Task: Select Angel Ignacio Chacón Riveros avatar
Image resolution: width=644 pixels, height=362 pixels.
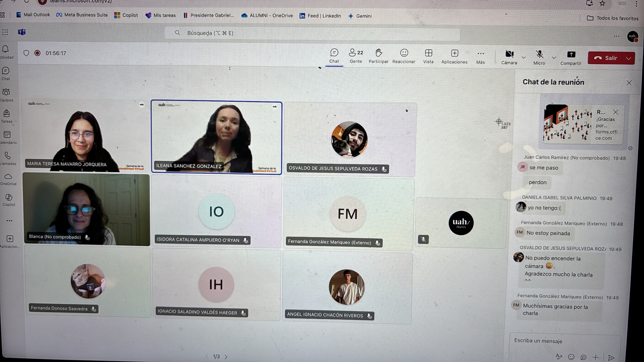Action: 347,287
